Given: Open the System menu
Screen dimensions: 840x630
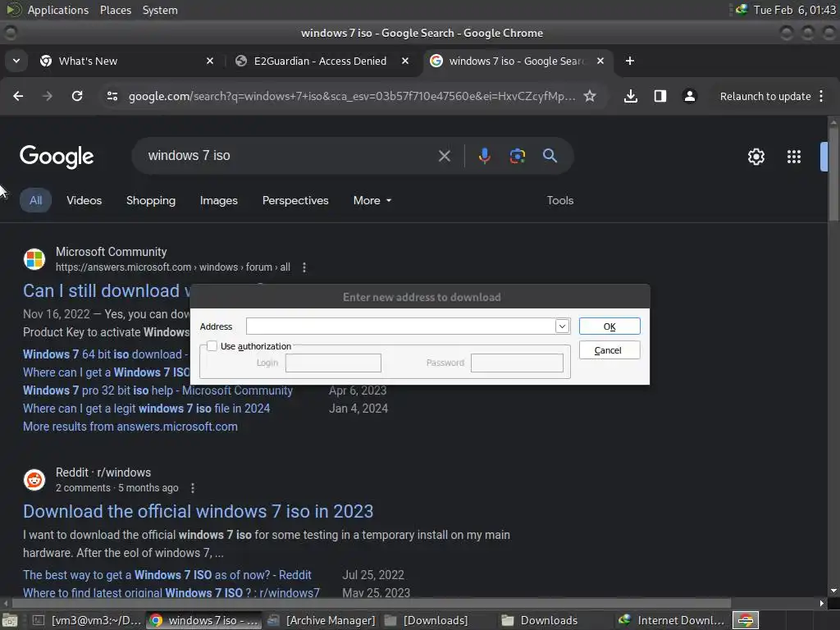Looking at the screenshot, I should pos(160,10).
